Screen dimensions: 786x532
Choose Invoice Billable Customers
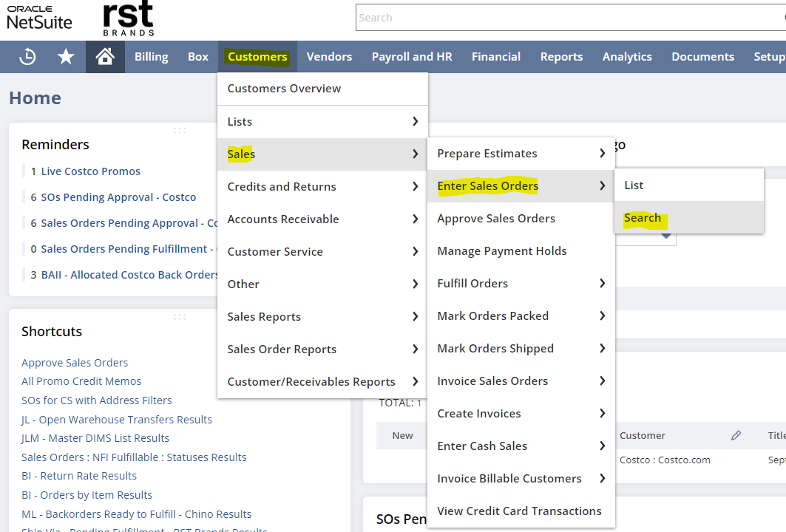[521, 479]
